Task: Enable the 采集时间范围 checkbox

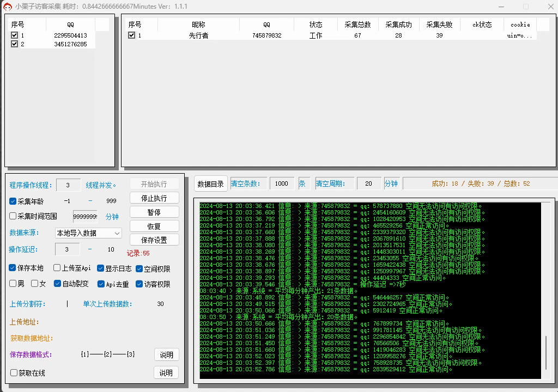Action: pos(13,216)
